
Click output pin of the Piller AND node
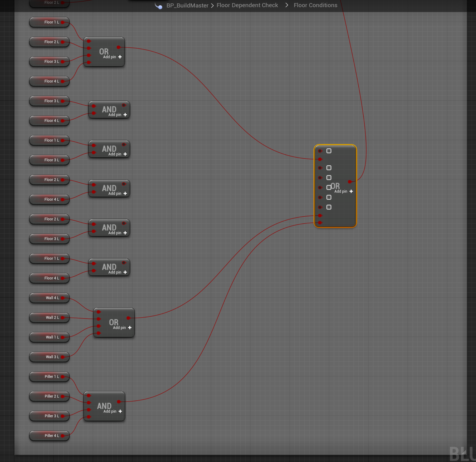point(119,402)
